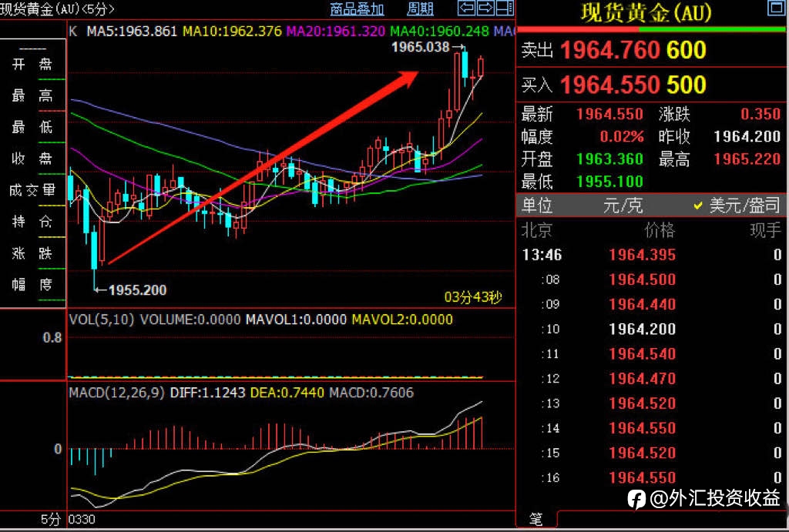The width and height of the screenshot is (789, 532).
Task: Click the right arrow navigation icon
Action: point(485,8)
